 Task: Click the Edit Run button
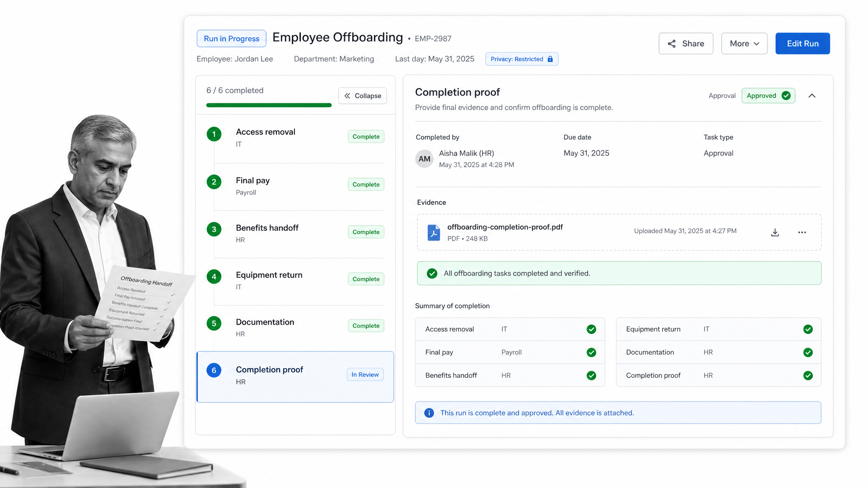(x=803, y=44)
